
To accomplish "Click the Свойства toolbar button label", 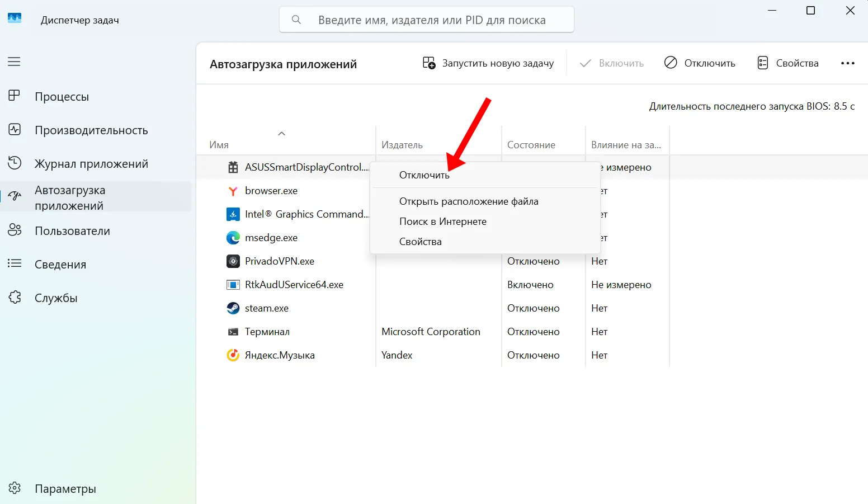I will (x=797, y=63).
